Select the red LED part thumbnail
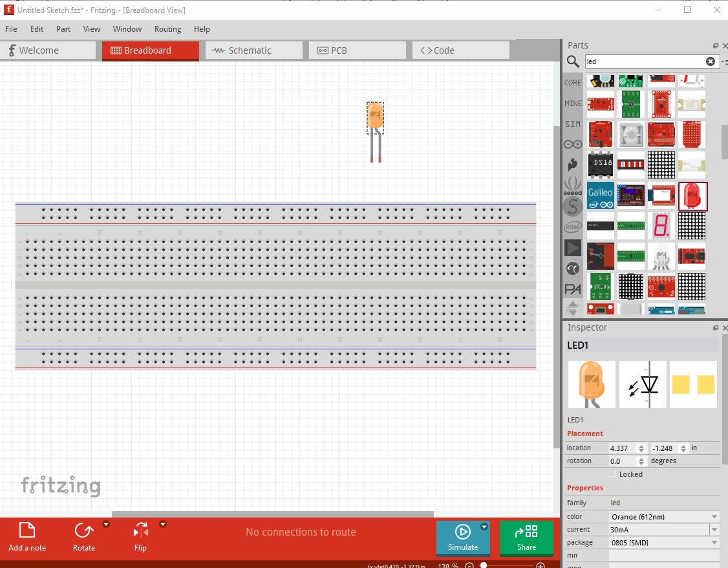The image size is (728, 568). point(692,197)
